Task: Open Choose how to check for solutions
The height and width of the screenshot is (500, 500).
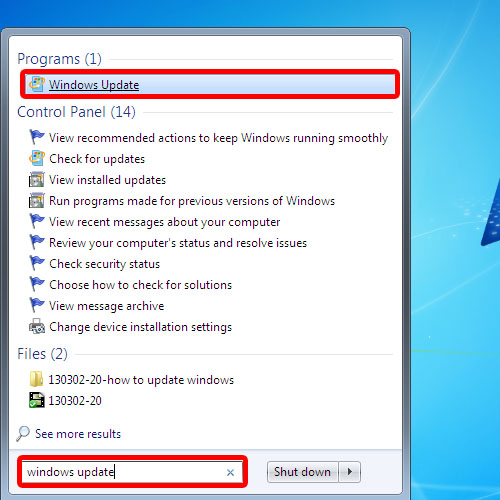Action: pyautogui.click(x=140, y=285)
